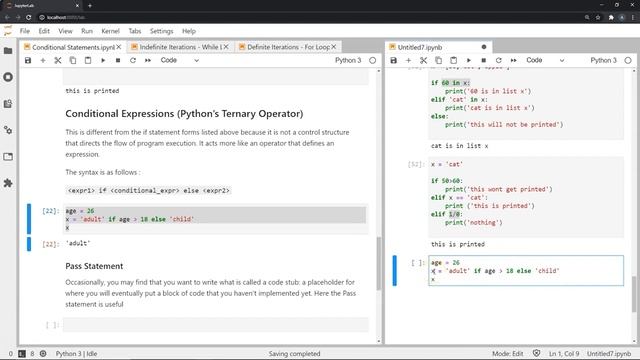Collapse cell [22] input using blue bar
The width and height of the screenshot is (640, 360).
(x=29, y=219)
